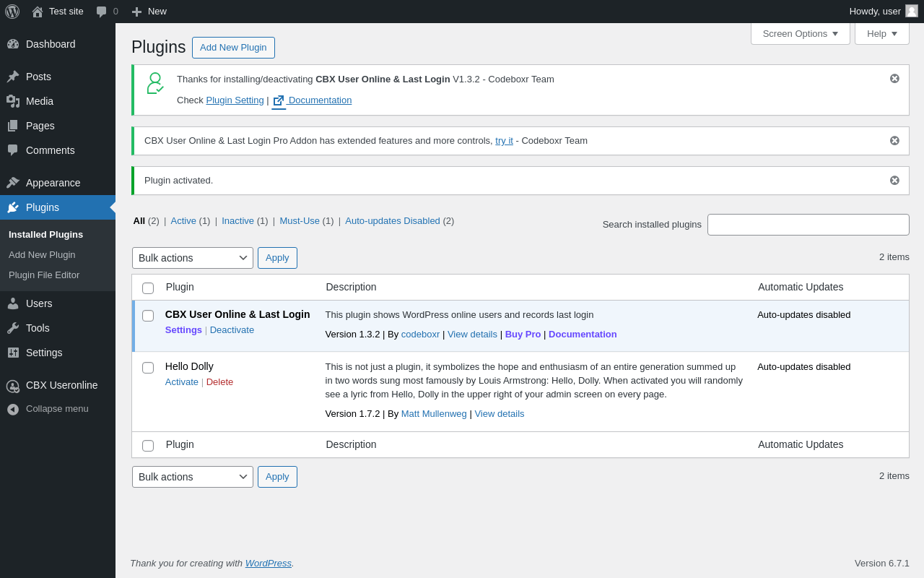Click the Tools wrench icon
Viewport: 924px width, 578px height.
pos(13,328)
